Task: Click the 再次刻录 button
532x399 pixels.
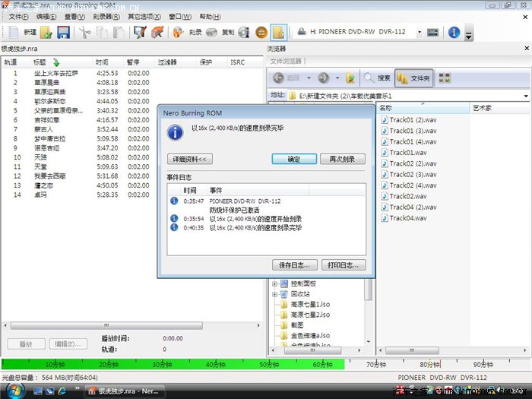Action: 343,159
